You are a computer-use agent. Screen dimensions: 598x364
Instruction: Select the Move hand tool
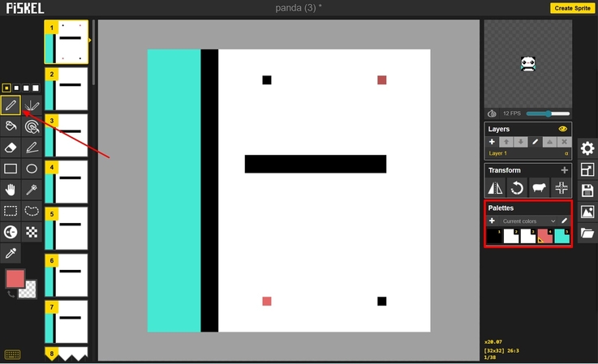(x=11, y=190)
